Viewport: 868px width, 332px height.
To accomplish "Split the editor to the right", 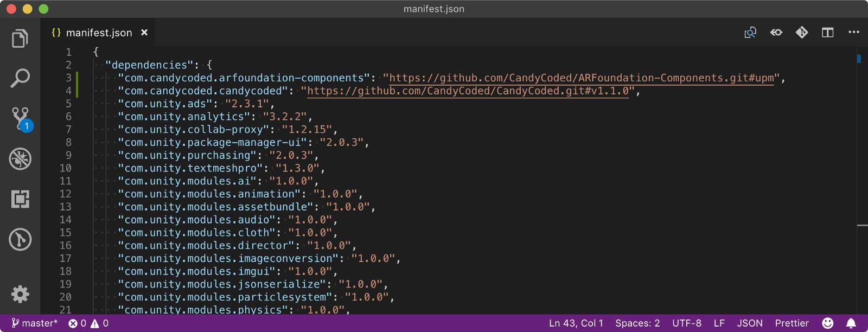I will [x=827, y=33].
